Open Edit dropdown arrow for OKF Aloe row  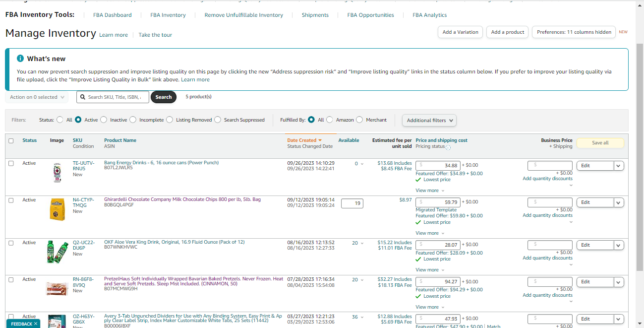(619, 245)
